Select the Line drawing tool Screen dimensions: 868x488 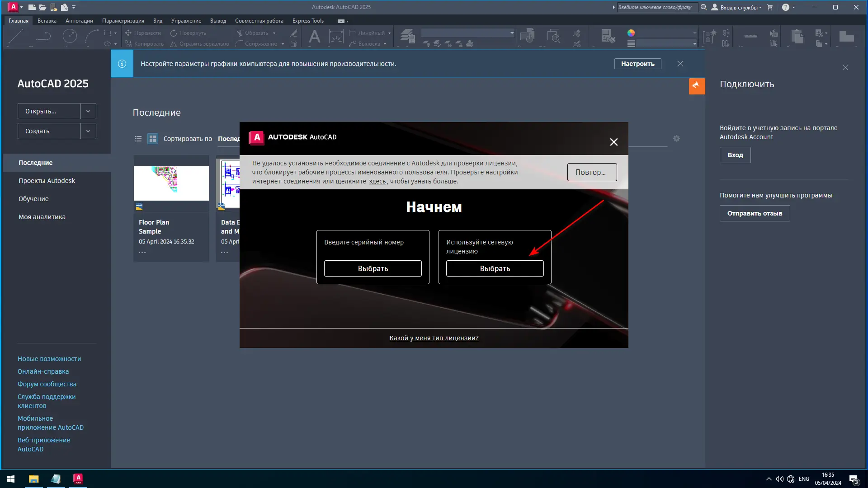16,36
